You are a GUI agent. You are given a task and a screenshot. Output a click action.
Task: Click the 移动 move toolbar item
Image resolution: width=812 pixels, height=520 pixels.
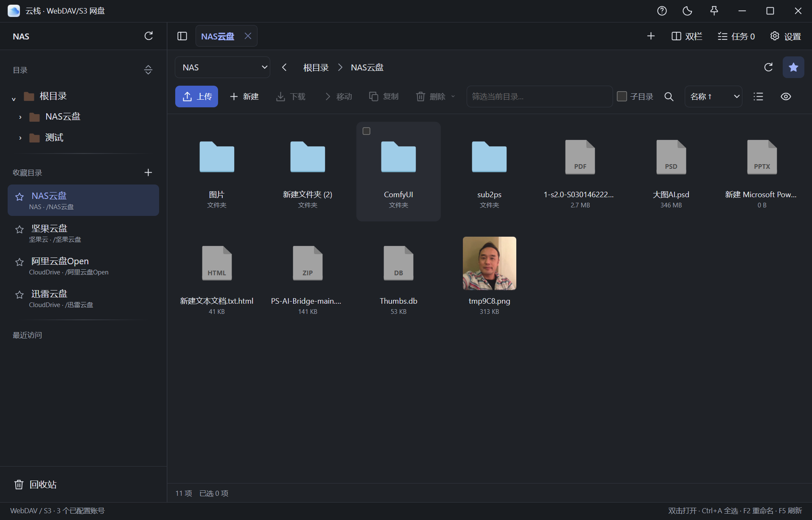tap(338, 97)
